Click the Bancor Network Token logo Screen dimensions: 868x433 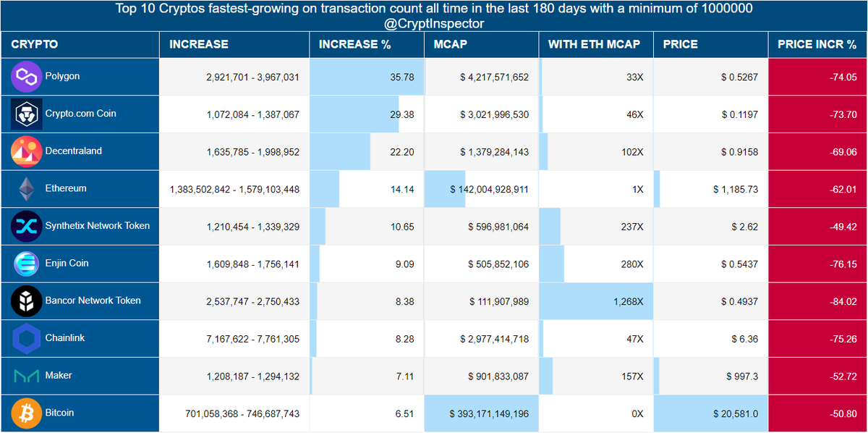(x=27, y=301)
